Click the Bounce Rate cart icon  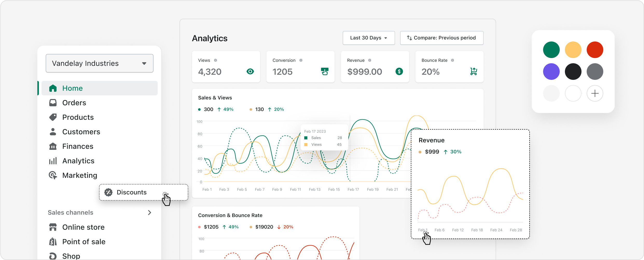474,71
